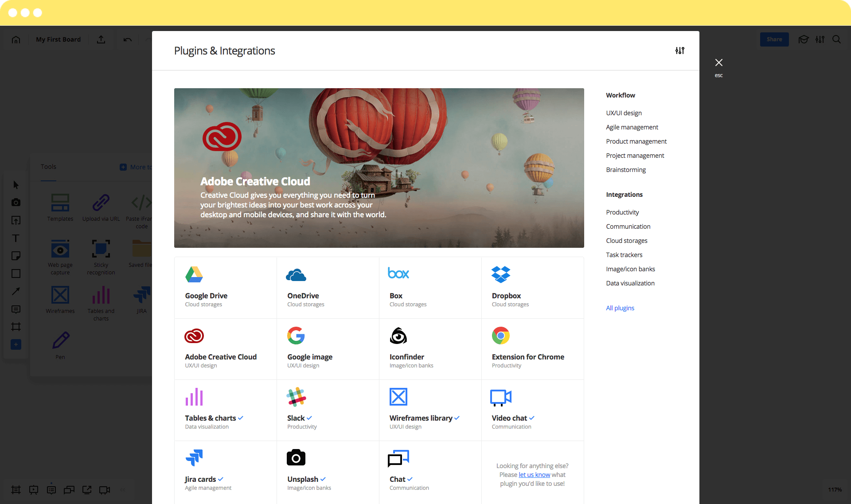Open Web page capture tool
This screenshot has height=504, width=851.
(60, 257)
